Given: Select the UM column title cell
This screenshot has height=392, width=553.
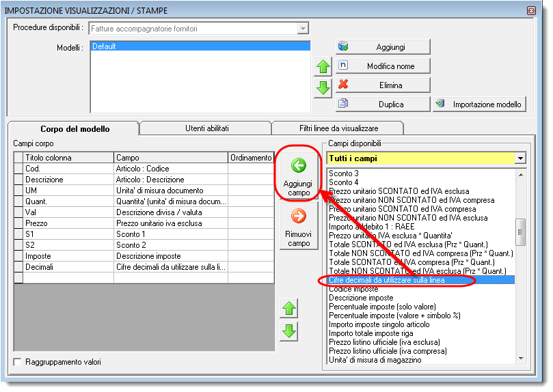Looking at the screenshot, I should pos(68,191).
